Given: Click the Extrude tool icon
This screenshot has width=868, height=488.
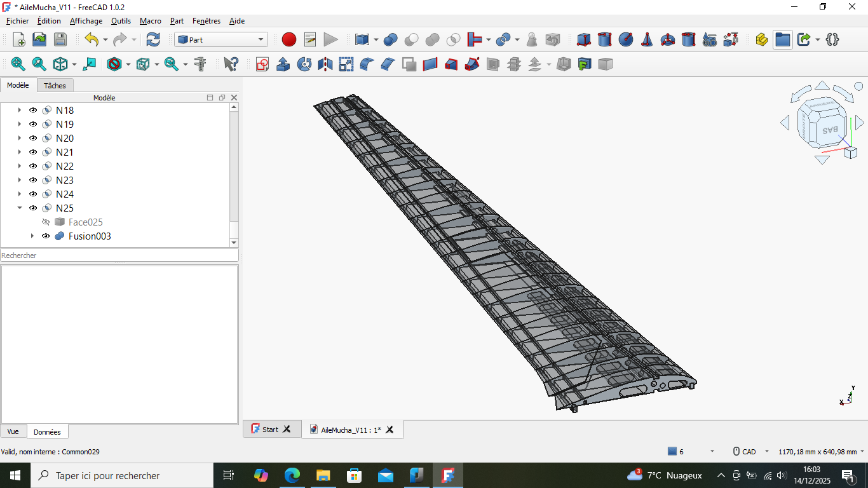Looking at the screenshot, I should pyautogui.click(x=283, y=64).
